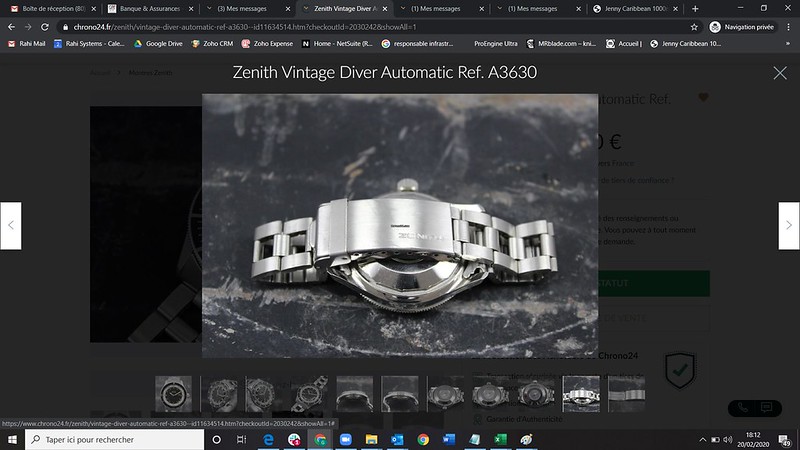Click the address bar URL
Screen dimensions: 800x450
pos(245,27)
